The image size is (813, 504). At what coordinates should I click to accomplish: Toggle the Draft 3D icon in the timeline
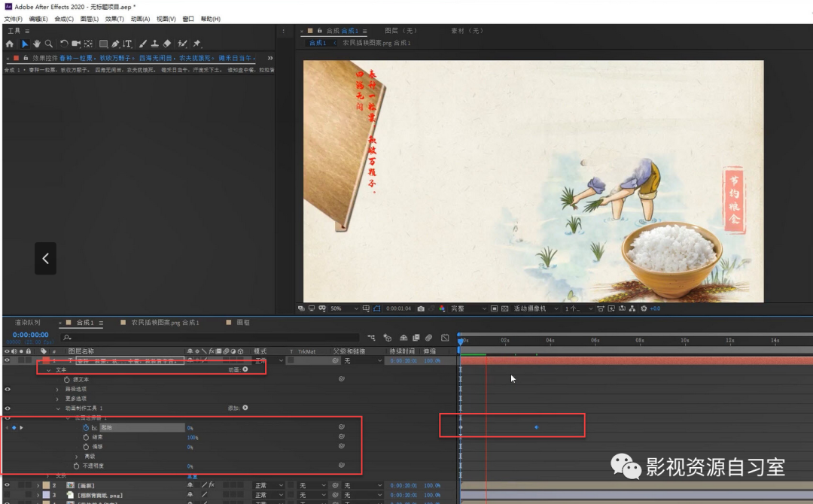click(388, 338)
